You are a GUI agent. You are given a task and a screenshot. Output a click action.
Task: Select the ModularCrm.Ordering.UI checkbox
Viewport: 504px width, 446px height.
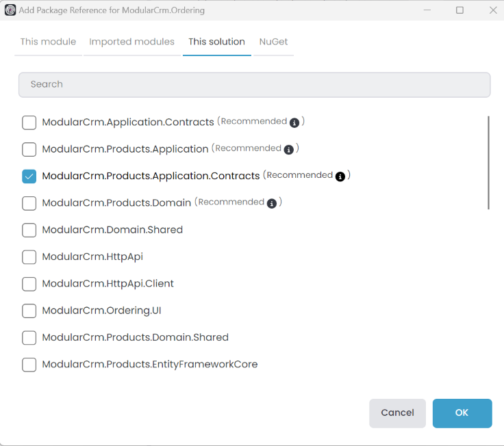29,311
